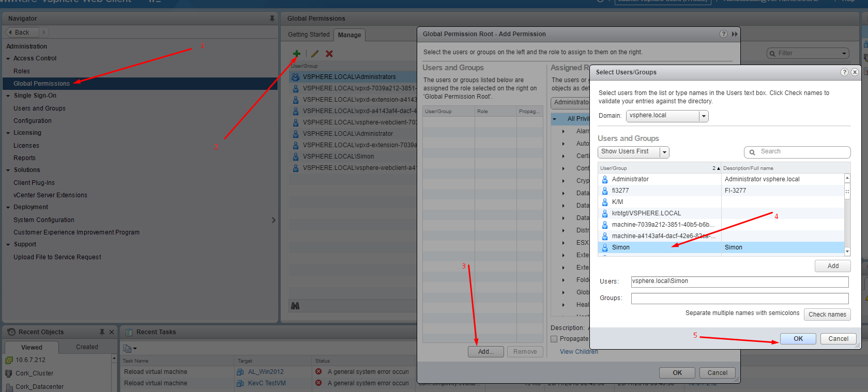868x392 pixels.
Task: Click the pencil edit permission icon
Action: 315,54
